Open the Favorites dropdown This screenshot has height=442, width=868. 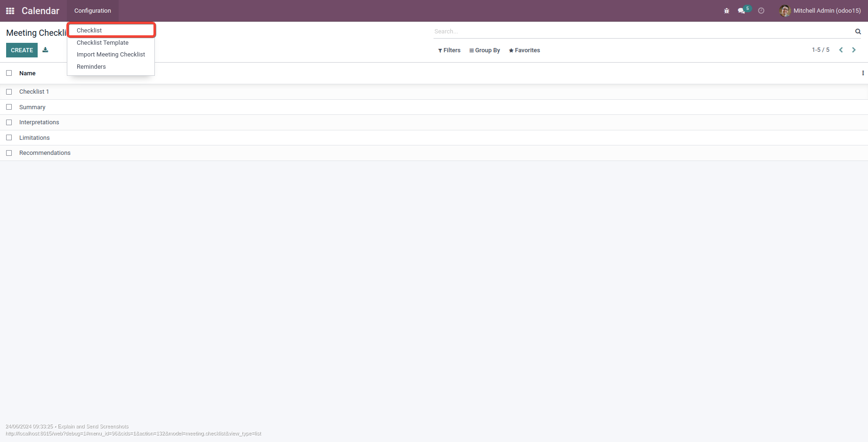(x=524, y=50)
